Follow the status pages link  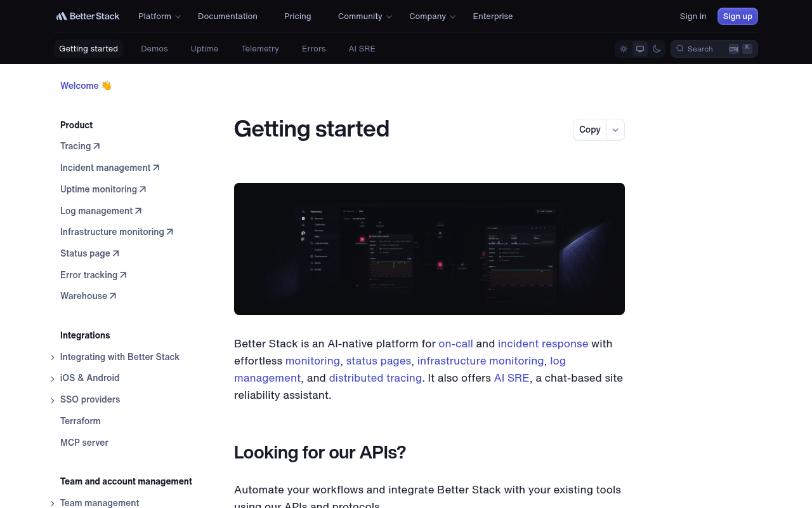pos(379,361)
